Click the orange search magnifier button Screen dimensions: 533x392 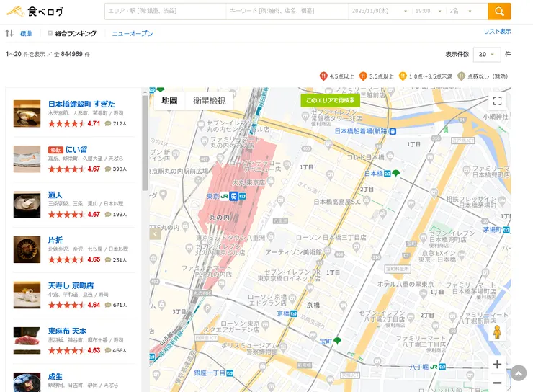(499, 12)
